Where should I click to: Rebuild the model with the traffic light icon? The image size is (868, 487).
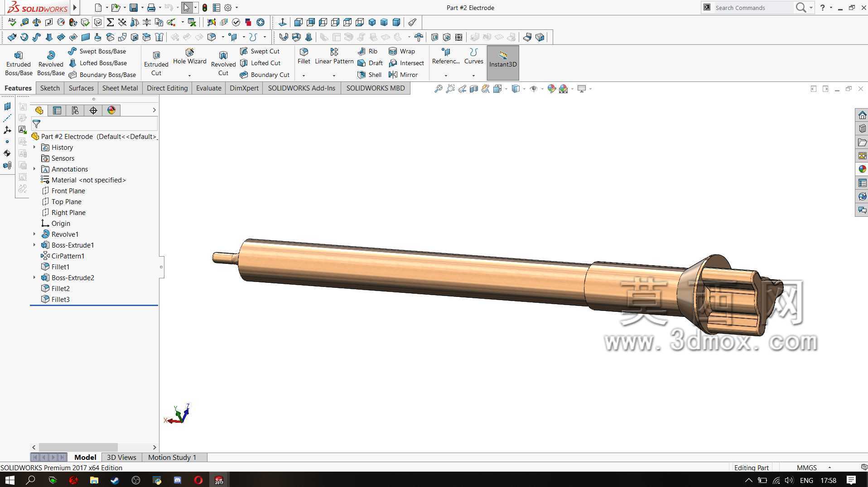tap(205, 8)
